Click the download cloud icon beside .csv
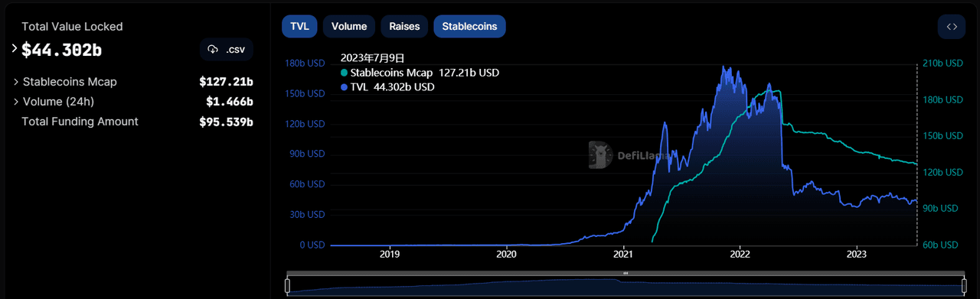This screenshot has height=299, width=980. [213, 50]
